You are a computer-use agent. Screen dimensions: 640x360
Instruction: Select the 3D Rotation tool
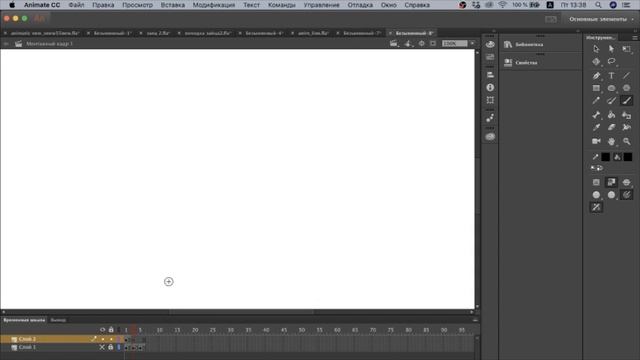tap(596, 62)
